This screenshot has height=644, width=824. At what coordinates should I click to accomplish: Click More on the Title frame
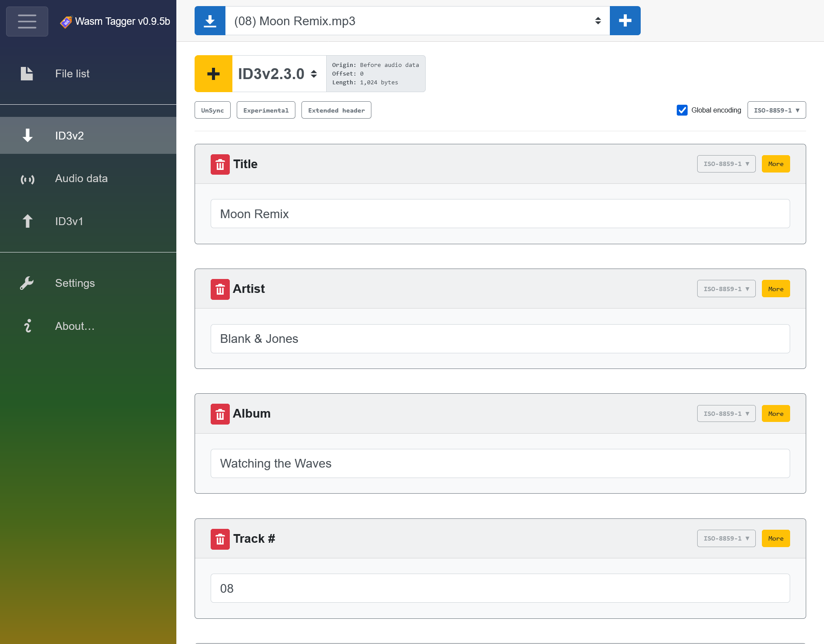tap(776, 164)
